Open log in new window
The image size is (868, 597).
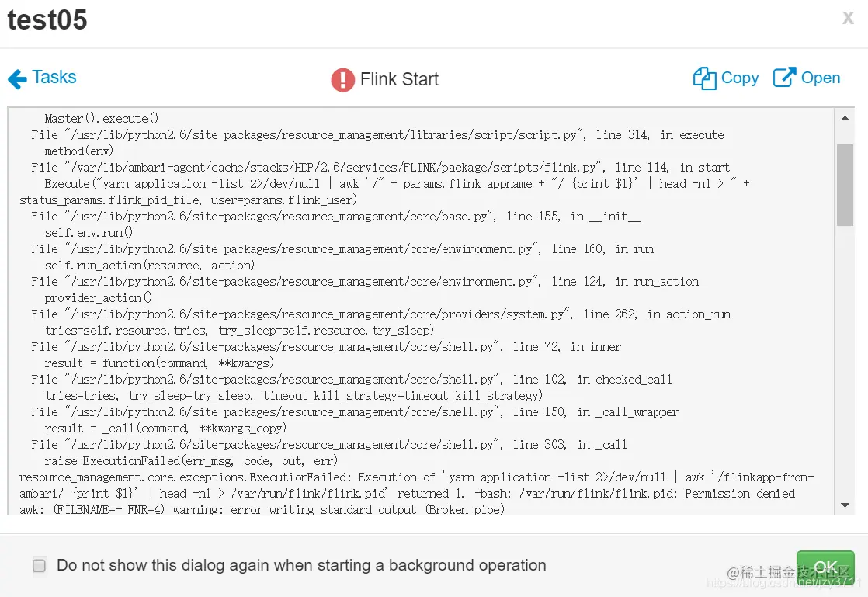click(x=807, y=78)
